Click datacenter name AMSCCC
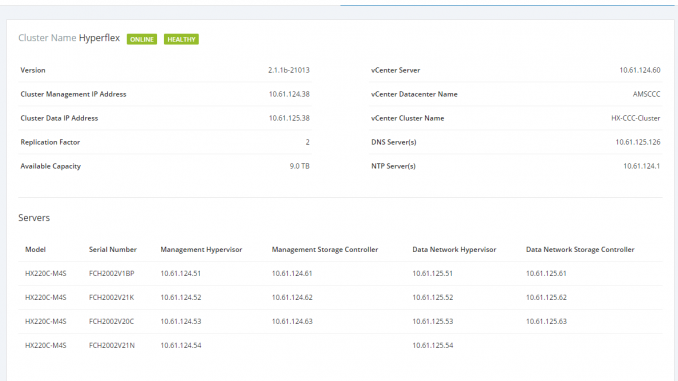The width and height of the screenshot is (678, 381). point(646,94)
